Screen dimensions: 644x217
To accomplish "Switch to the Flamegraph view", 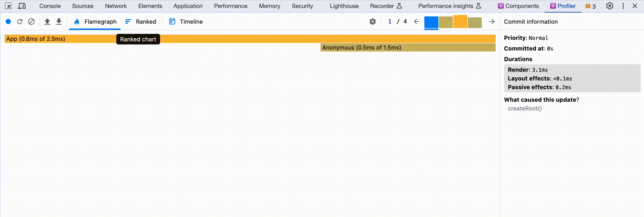I will point(95,22).
